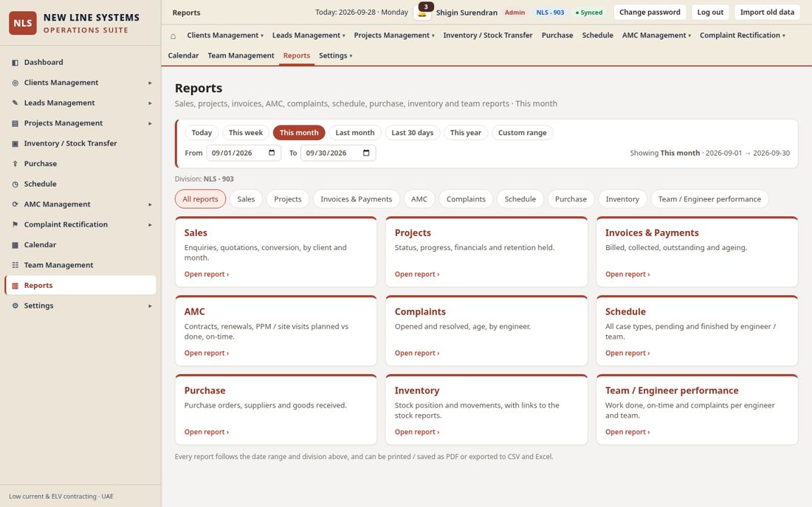The width and height of the screenshot is (812, 507).
Task: Click the Log out button
Action: 710,12
